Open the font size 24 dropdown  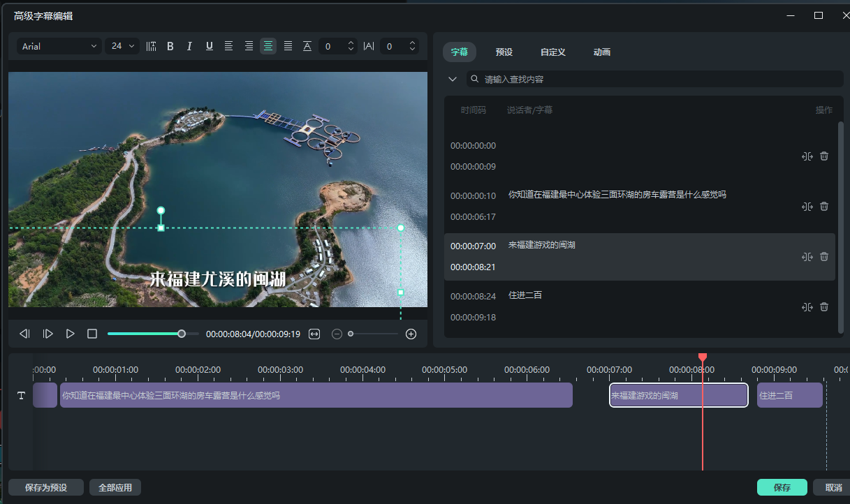[122, 45]
